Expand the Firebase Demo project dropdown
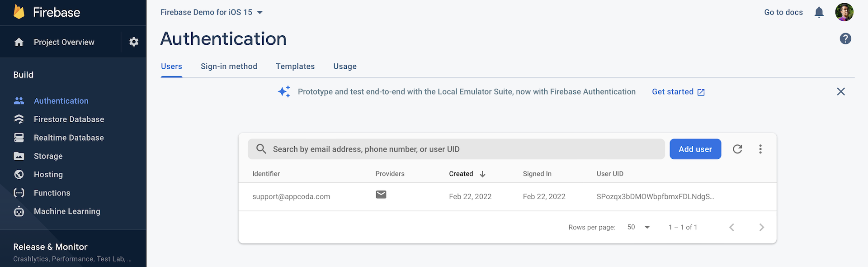The width and height of the screenshot is (868, 267). [259, 13]
